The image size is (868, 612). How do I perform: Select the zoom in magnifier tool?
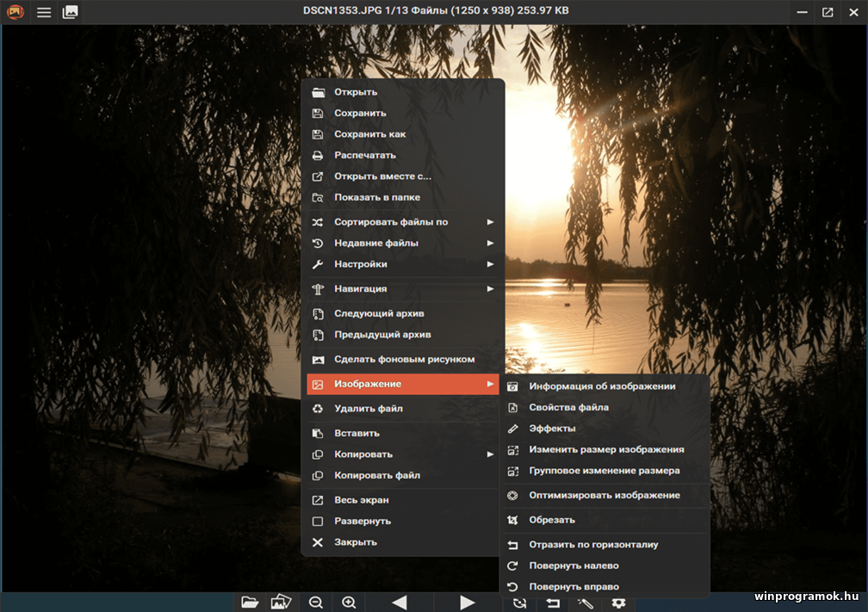click(348, 603)
